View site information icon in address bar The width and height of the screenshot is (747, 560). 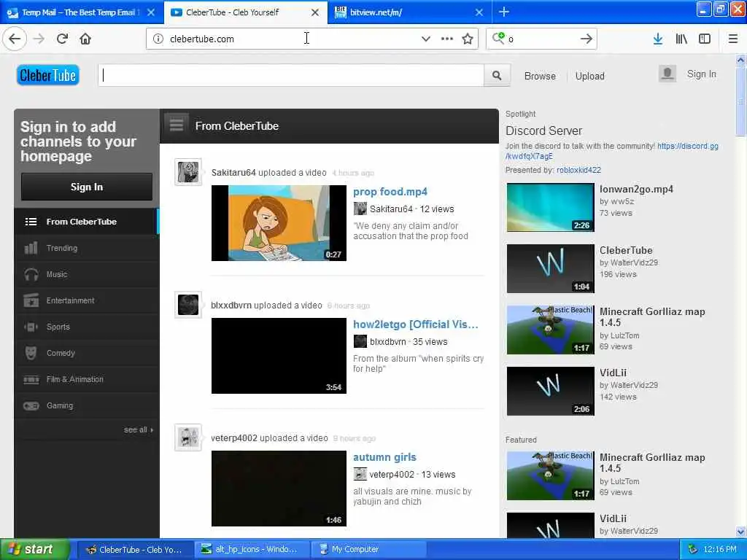coord(158,39)
